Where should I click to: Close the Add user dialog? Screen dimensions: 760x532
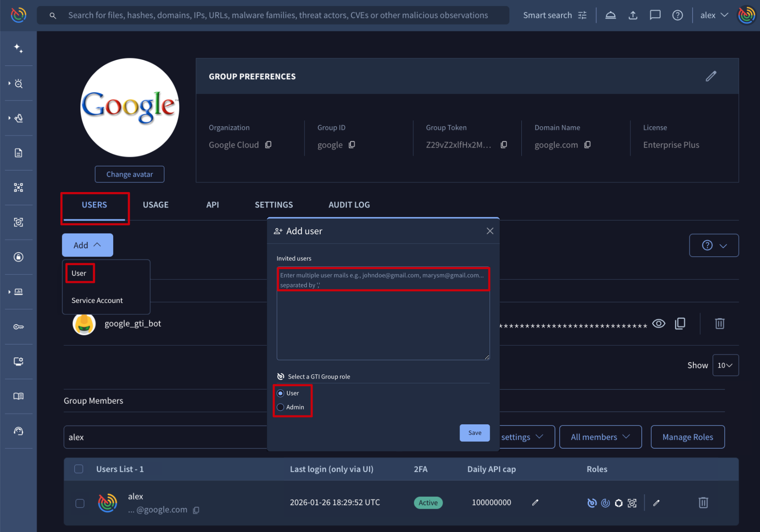[x=490, y=231]
